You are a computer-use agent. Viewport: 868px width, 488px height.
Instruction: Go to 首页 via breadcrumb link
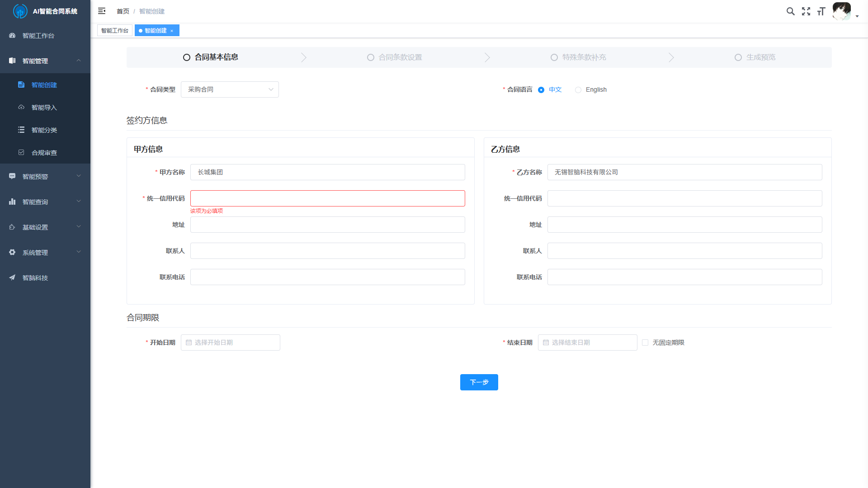[123, 11]
